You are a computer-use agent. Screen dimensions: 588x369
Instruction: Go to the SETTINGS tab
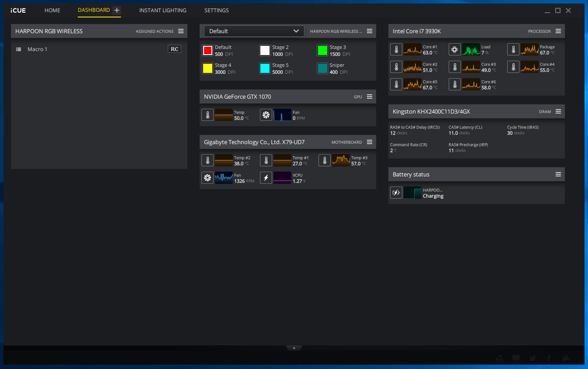(x=217, y=10)
